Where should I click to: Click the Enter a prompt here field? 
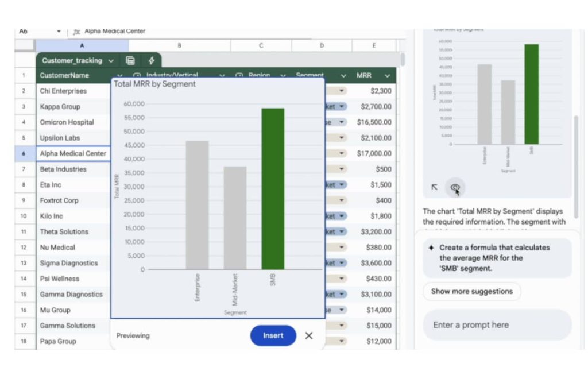click(497, 324)
